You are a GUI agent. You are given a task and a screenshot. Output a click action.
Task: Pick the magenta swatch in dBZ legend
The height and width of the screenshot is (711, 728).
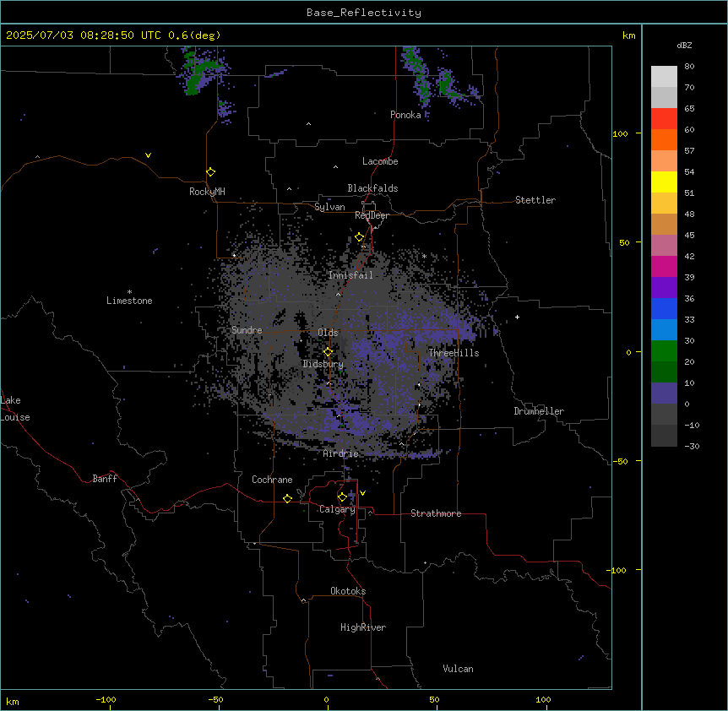point(664,266)
